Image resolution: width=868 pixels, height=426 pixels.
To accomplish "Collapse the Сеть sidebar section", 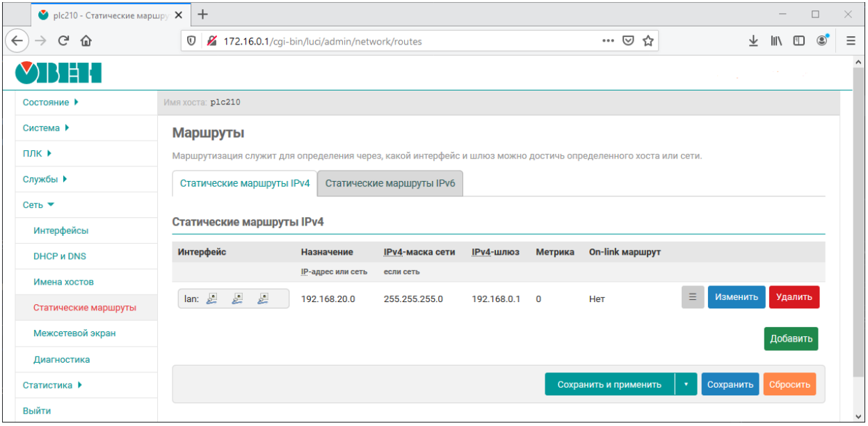I will (x=38, y=205).
